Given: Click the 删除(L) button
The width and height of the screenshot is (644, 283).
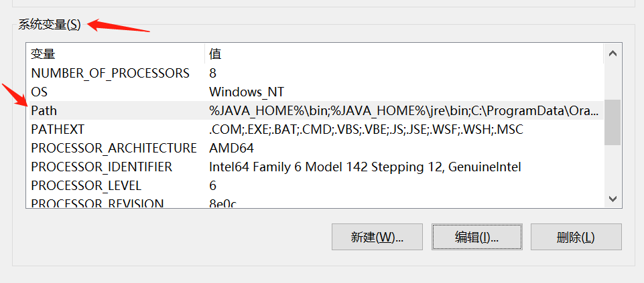Looking at the screenshot, I should click(576, 237).
